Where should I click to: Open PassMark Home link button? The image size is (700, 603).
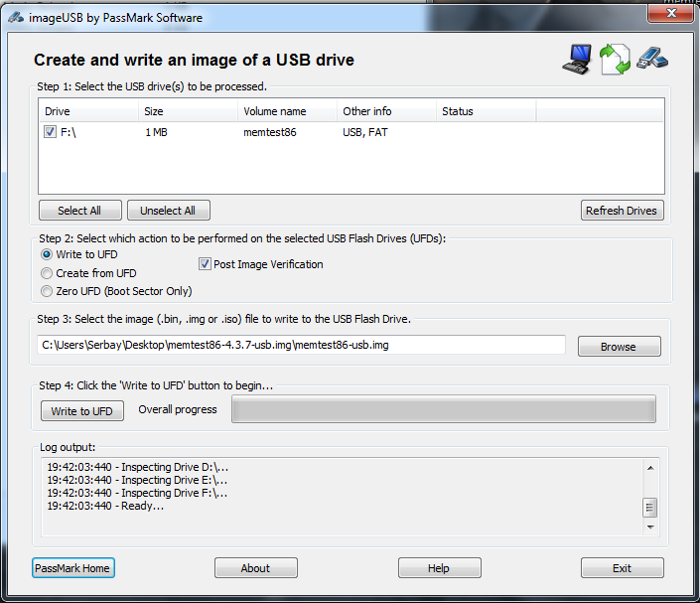[73, 567]
